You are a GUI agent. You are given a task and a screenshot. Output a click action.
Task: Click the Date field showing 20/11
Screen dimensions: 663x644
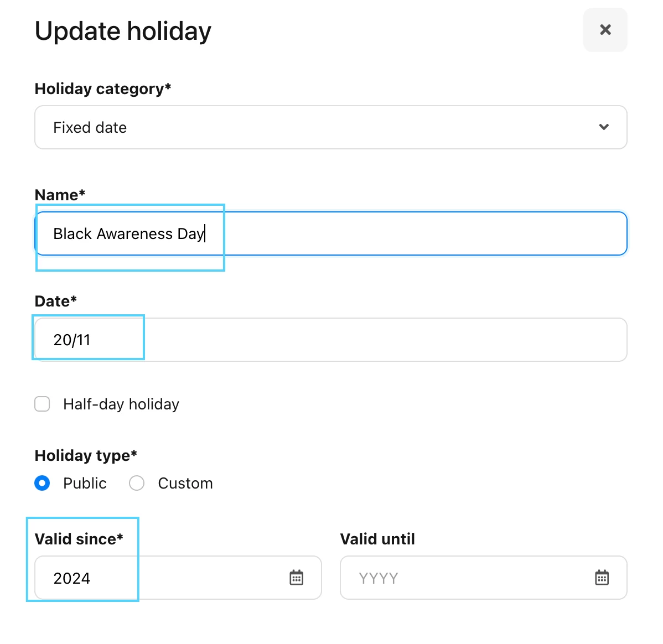pos(330,340)
